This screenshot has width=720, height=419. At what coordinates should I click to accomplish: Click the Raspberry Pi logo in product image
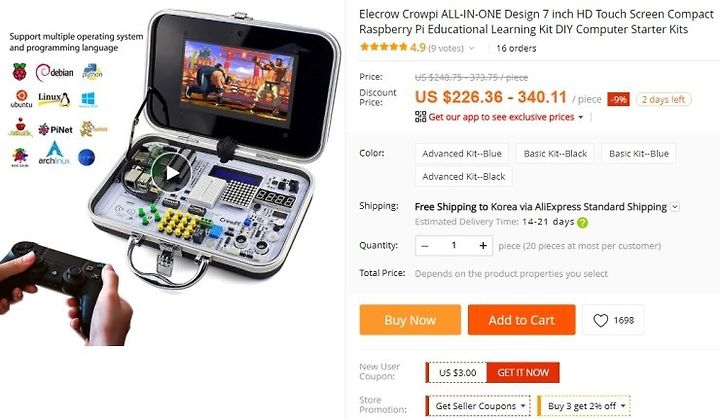coord(19,72)
